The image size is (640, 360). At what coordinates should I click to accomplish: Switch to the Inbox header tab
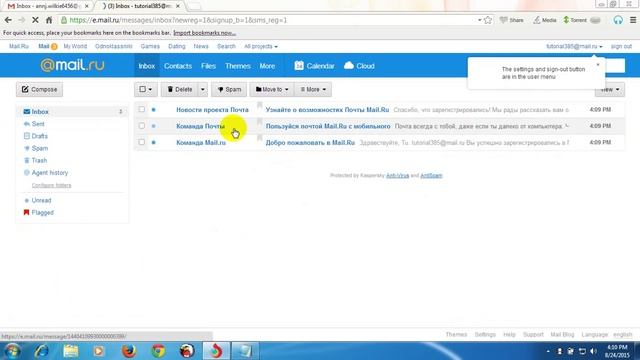147,66
